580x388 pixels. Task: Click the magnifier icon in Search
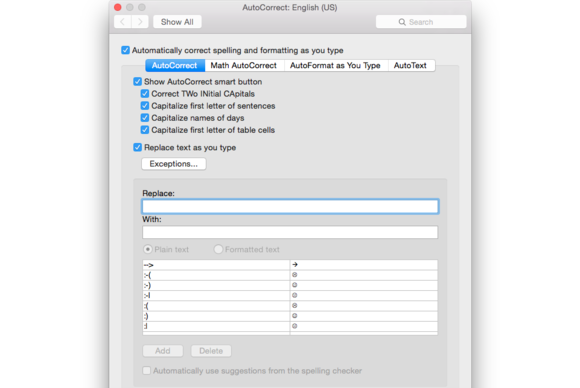[x=402, y=22]
